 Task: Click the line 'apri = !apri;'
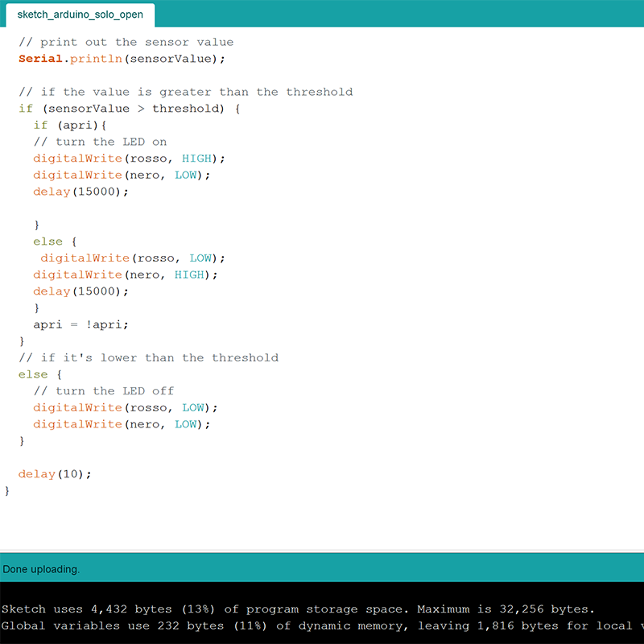tap(81, 324)
